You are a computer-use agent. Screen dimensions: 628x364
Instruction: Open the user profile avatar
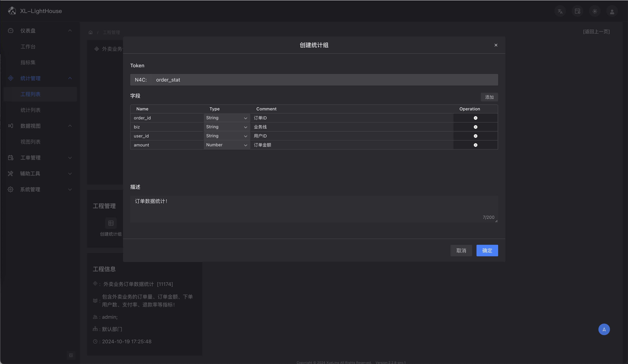pyautogui.click(x=612, y=11)
